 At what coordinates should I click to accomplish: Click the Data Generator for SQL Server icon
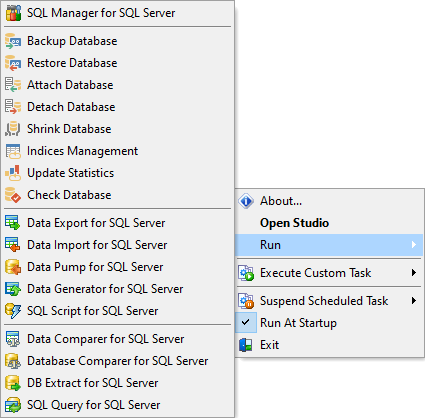click(13, 289)
